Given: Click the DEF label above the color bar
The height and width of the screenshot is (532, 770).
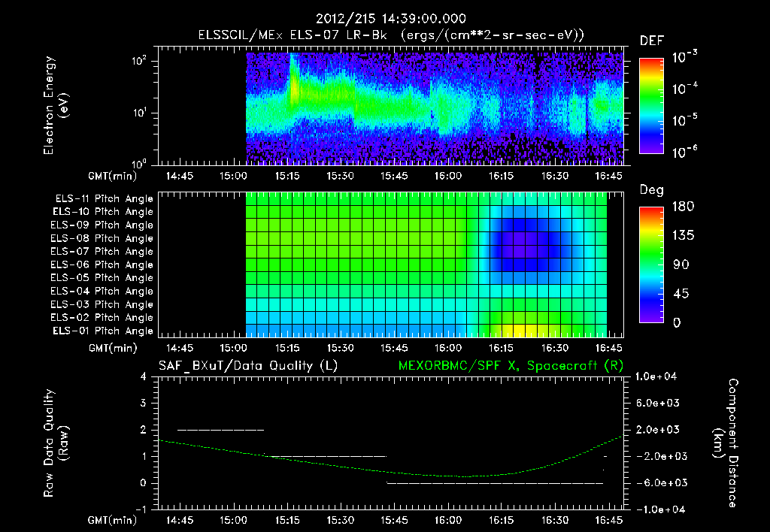Looking at the screenshot, I should click(652, 41).
